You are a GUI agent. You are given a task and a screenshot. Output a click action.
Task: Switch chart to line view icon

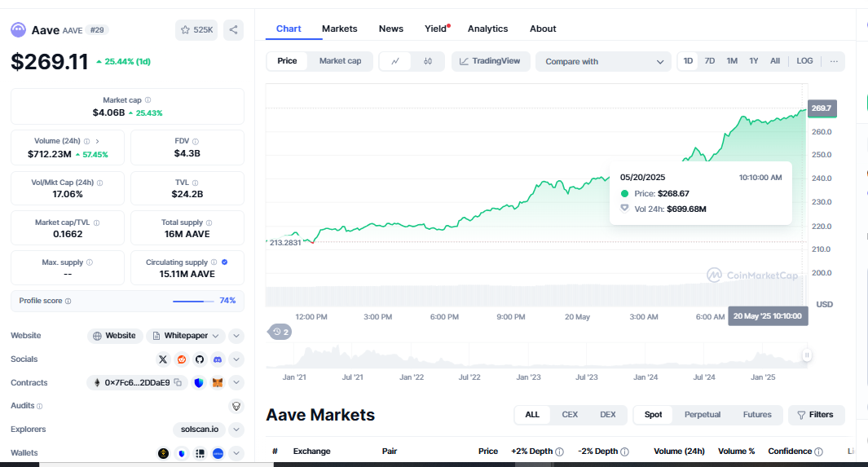(395, 61)
